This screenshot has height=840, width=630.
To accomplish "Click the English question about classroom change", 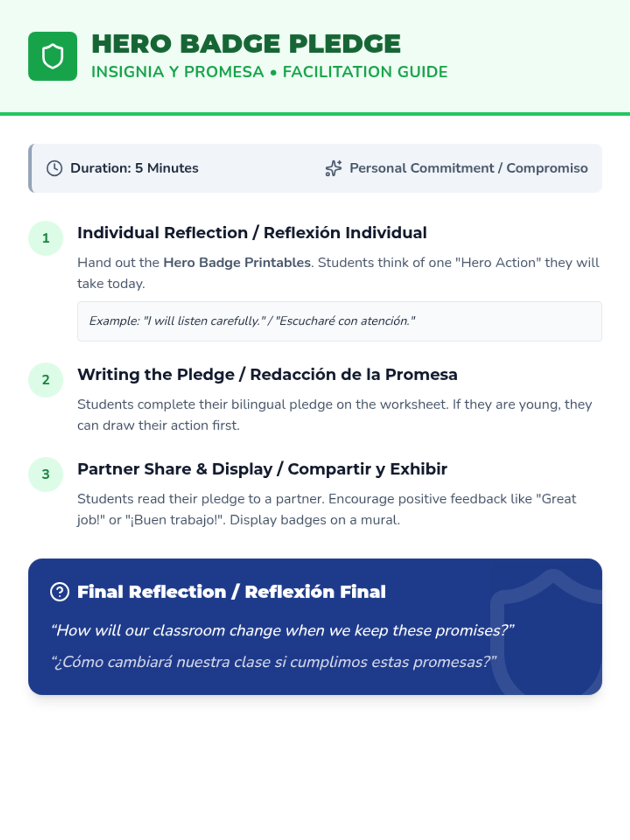I will tap(282, 631).
